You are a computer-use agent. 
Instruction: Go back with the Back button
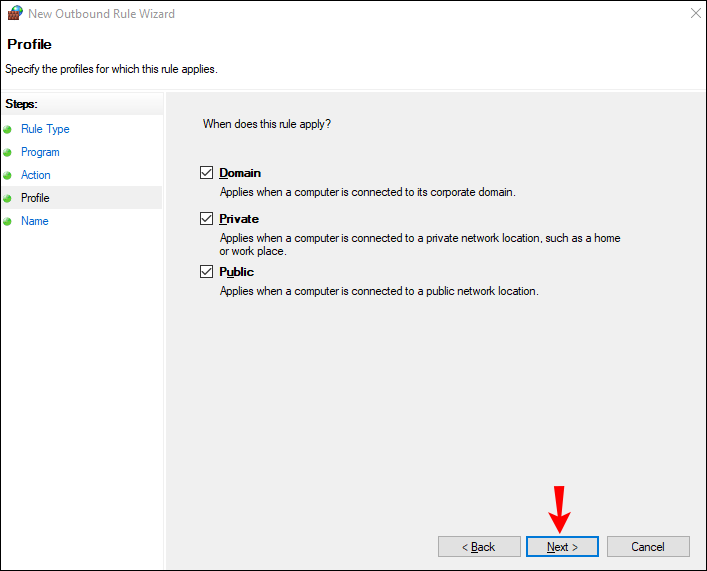pos(479,547)
